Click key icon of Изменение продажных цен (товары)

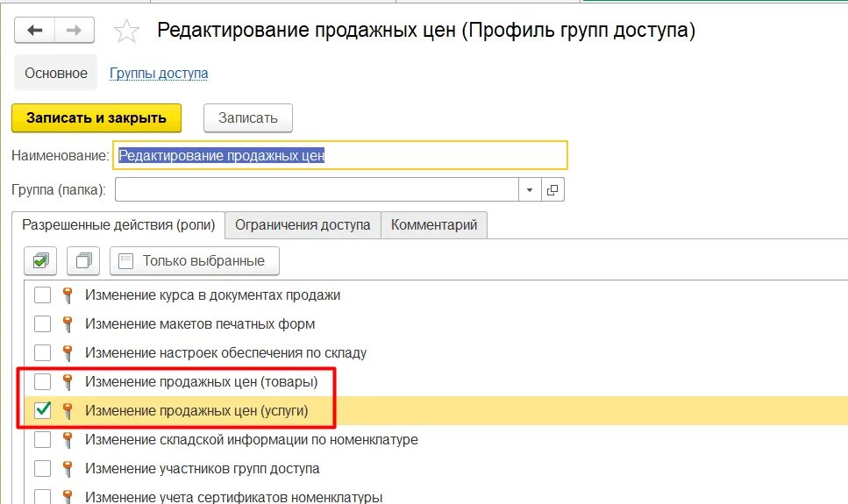pos(67,382)
